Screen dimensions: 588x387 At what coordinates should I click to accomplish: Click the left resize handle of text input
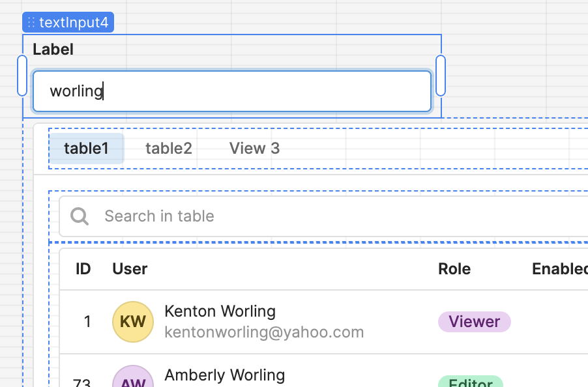(x=22, y=76)
